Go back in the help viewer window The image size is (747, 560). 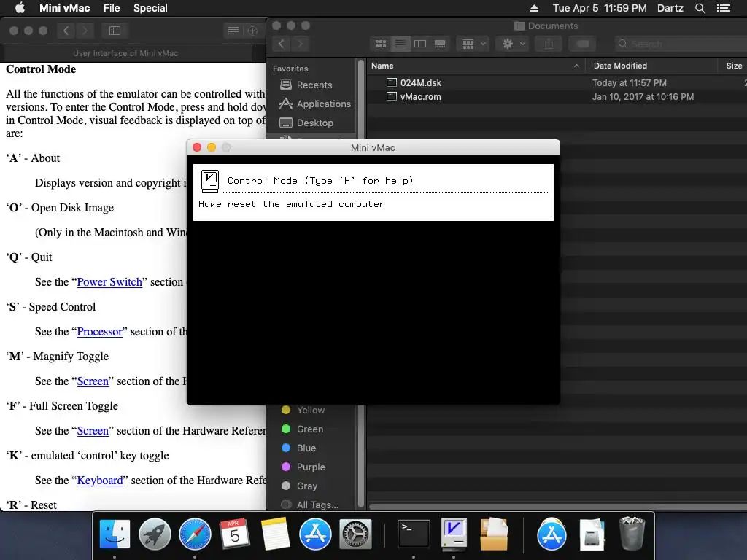tap(66, 31)
